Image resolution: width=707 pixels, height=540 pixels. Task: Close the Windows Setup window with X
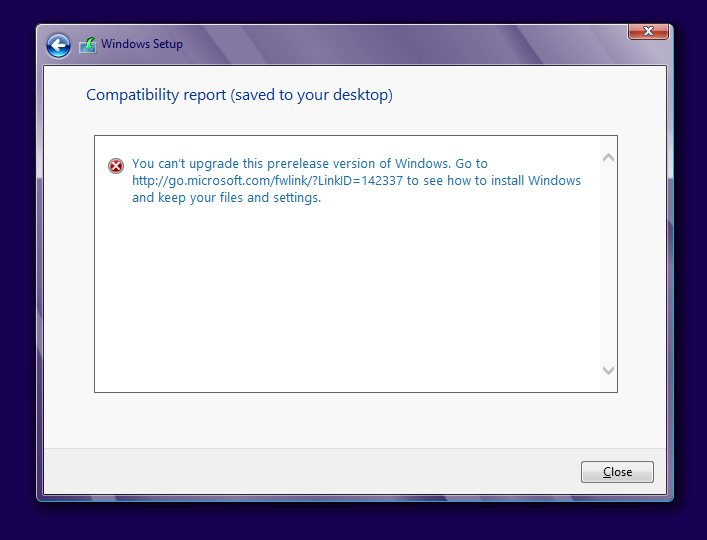pos(648,32)
